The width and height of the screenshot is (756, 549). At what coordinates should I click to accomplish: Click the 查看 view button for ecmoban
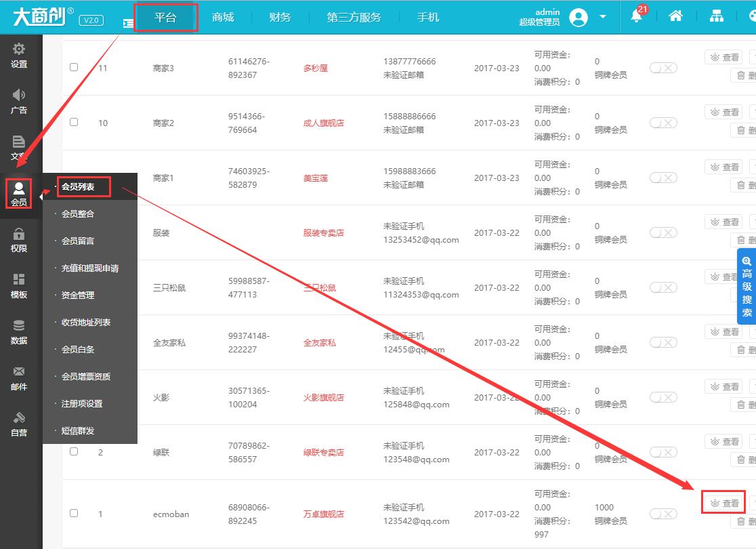723,503
